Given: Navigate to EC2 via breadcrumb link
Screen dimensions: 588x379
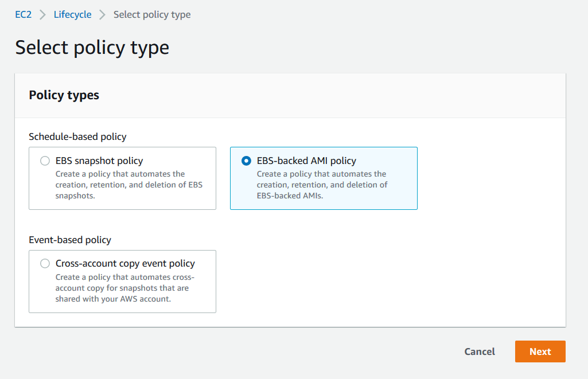Looking at the screenshot, I should (23, 14).
